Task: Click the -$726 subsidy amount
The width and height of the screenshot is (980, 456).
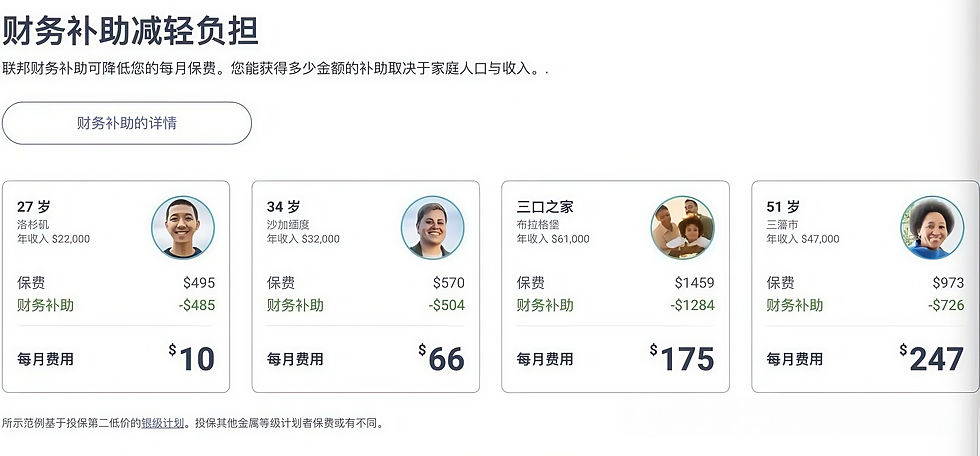Action: click(x=944, y=305)
